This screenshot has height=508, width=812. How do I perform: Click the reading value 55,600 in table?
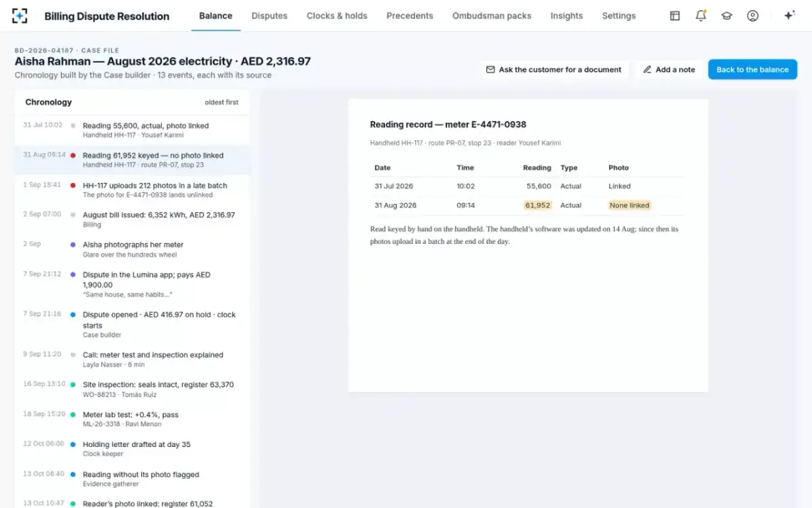[x=538, y=186]
